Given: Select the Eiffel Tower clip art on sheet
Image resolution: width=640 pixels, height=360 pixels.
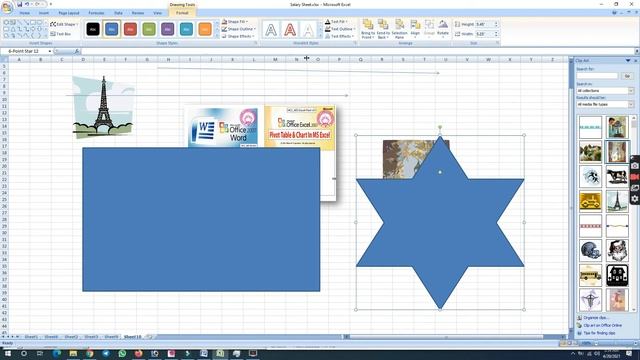Looking at the screenshot, I should [103, 107].
